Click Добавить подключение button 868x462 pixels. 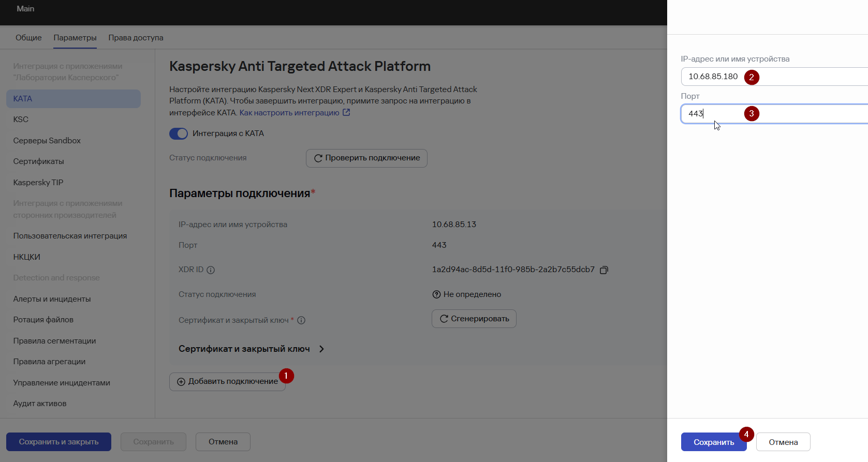click(x=227, y=382)
